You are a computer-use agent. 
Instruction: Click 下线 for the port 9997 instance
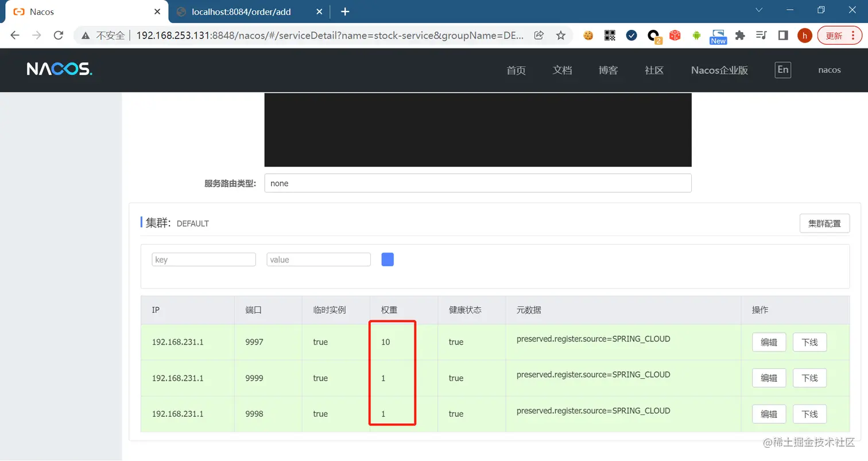(809, 342)
